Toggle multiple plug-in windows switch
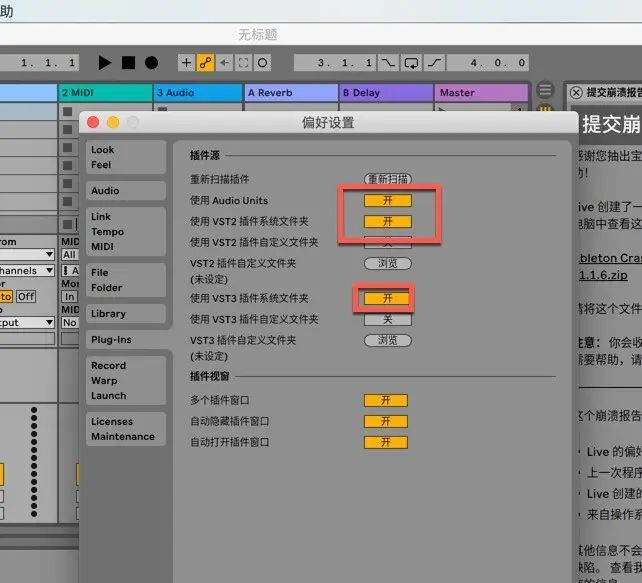Viewport: 642px width, 583px height. [x=386, y=400]
